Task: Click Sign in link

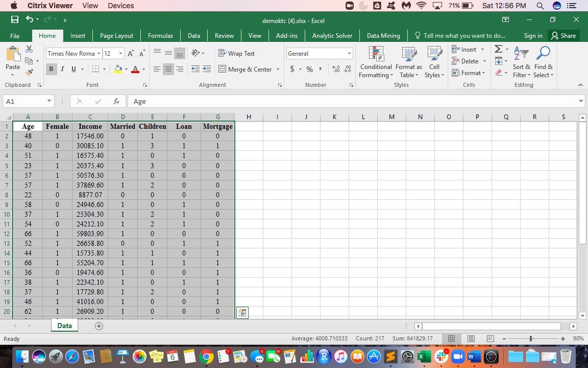Action: (x=533, y=36)
